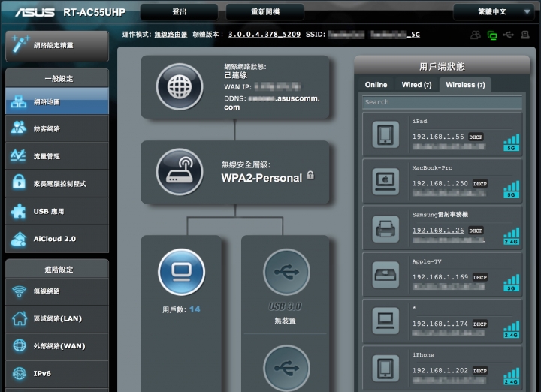Click the internet globe status icon
541x392 pixels.
pyautogui.click(x=180, y=86)
